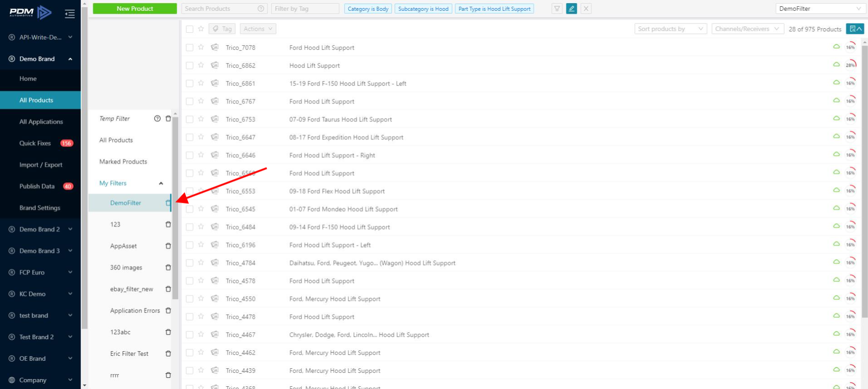Click the filter funnel icon
This screenshot has height=389, width=868.
[x=557, y=9]
